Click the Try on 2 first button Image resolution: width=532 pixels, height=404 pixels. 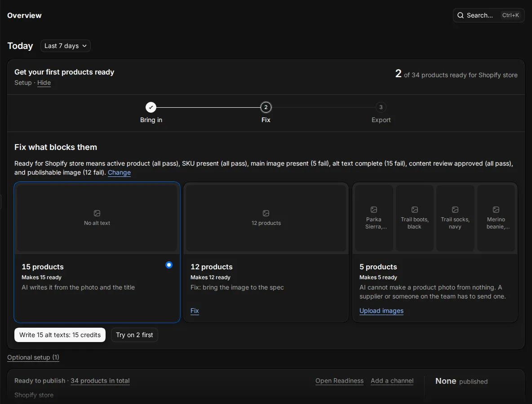pyautogui.click(x=134, y=335)
